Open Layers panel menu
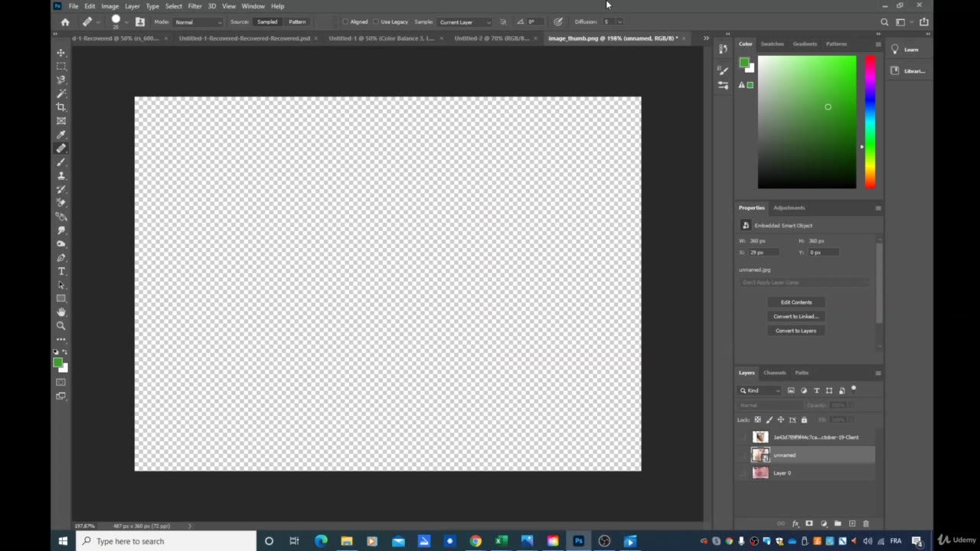The height and width of the screenshot is (551, 980). click(x=878, y=373)
